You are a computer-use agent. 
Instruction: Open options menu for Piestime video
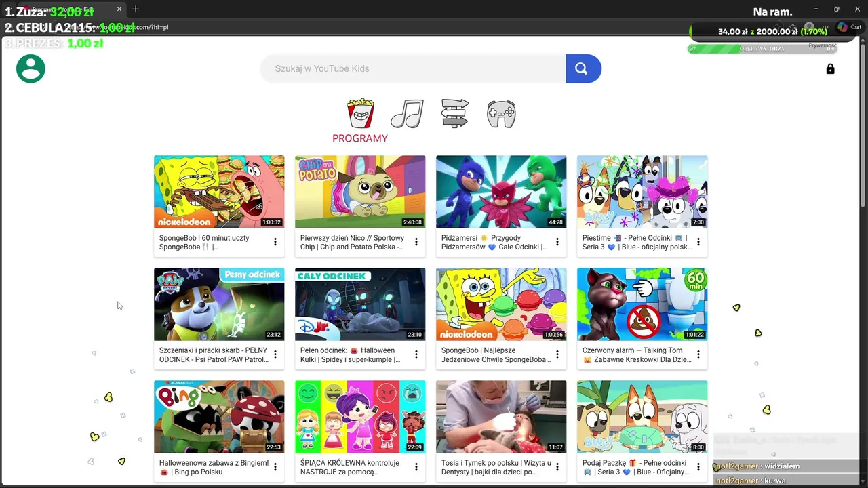click(698, 242)
